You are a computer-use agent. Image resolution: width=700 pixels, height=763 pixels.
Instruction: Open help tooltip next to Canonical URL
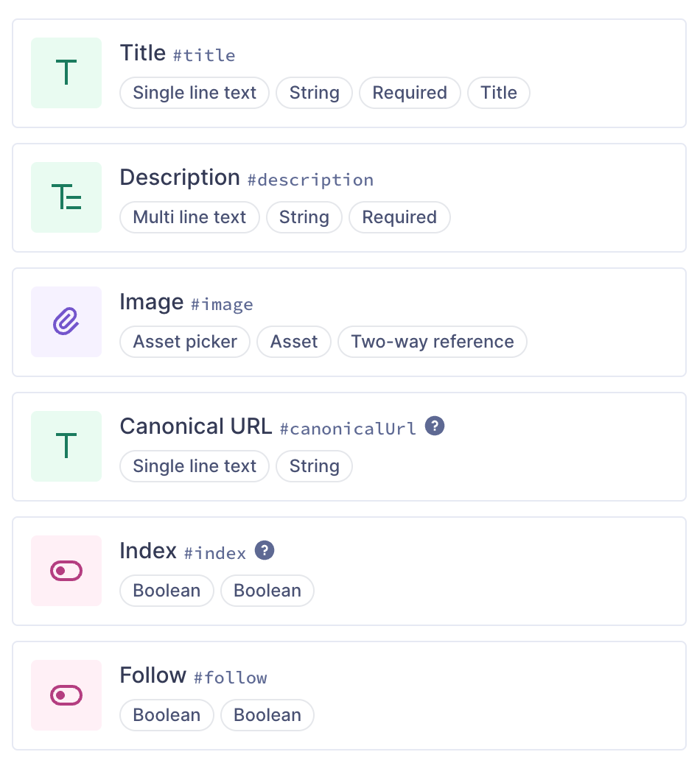click(435, 426)
